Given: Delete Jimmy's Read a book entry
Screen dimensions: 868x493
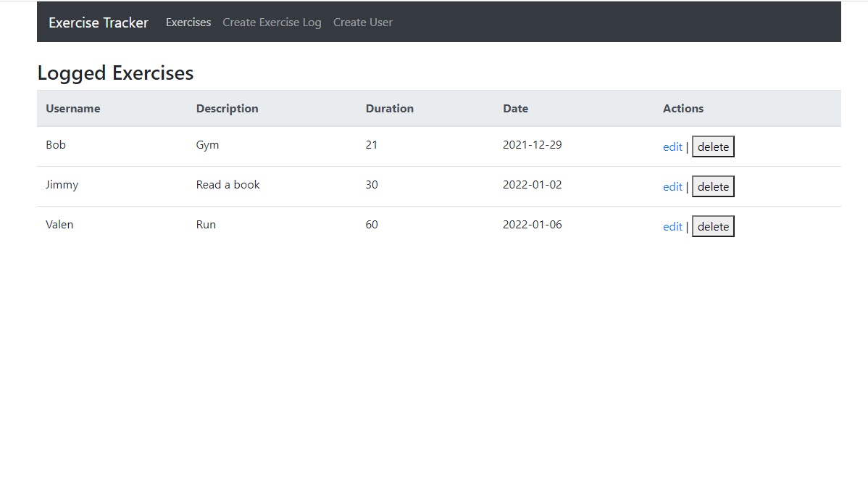Looking at the screenshot, I should (x=712, y=186).
